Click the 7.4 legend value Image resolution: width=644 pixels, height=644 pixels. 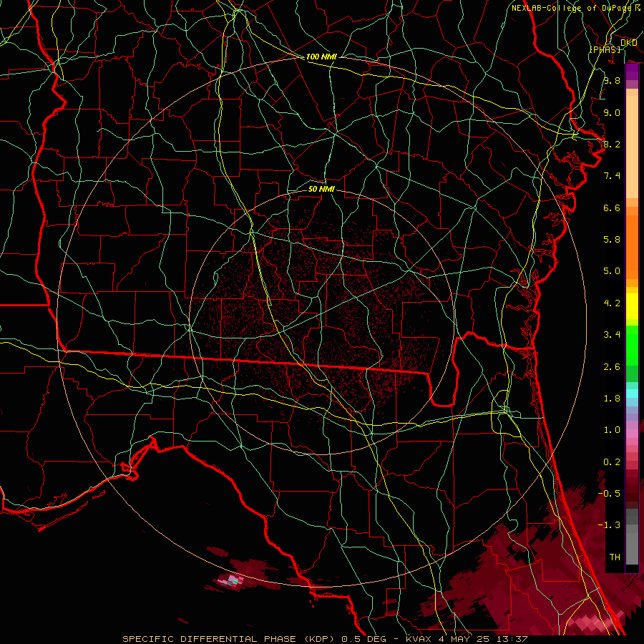pos(612,176)
